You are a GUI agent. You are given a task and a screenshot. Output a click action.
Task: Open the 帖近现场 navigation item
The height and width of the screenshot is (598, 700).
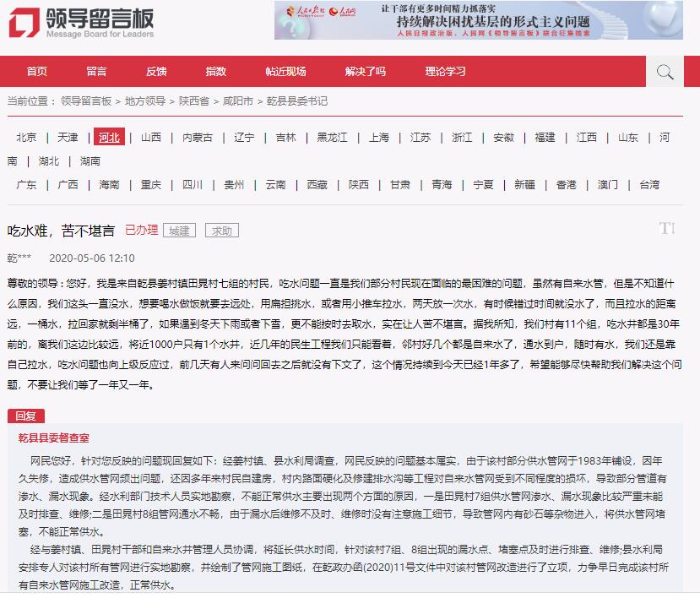tap(285, 72)
